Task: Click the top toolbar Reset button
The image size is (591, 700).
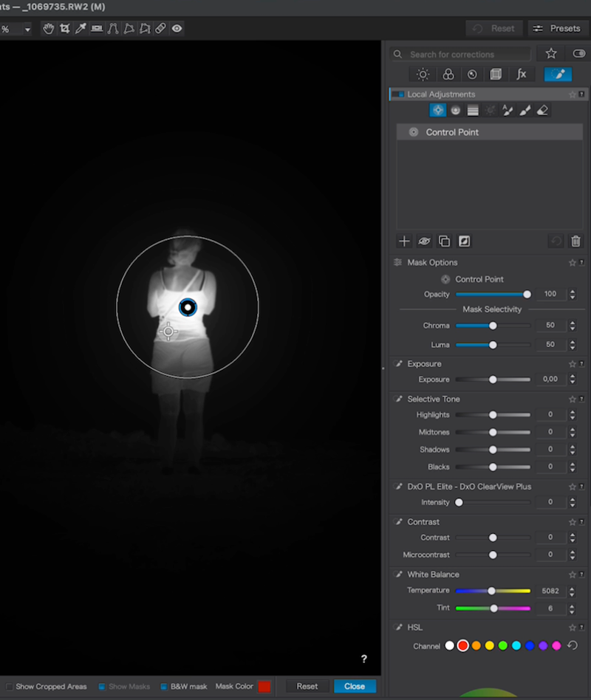Action: [494, 29]
